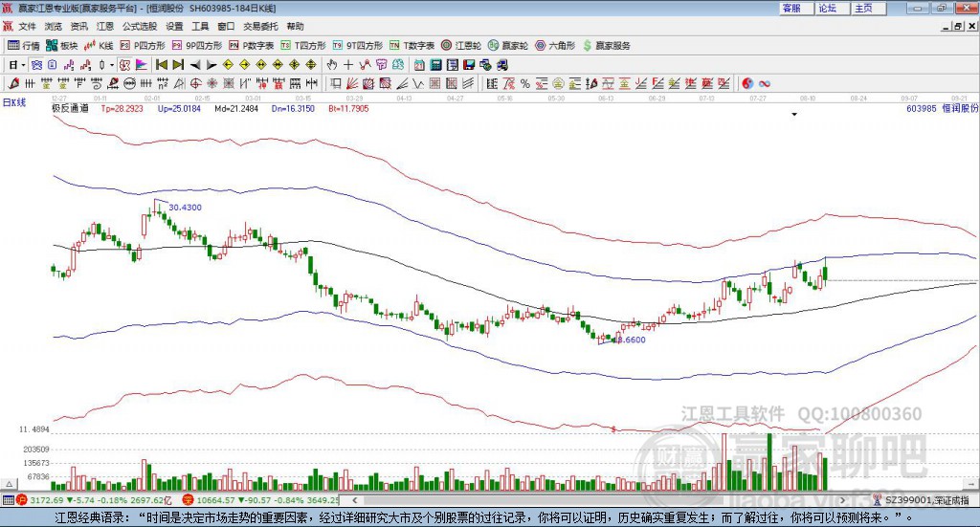980x527 pixels.
Task: Open 9T四方形 tool
Action: [x=358, y=46]
